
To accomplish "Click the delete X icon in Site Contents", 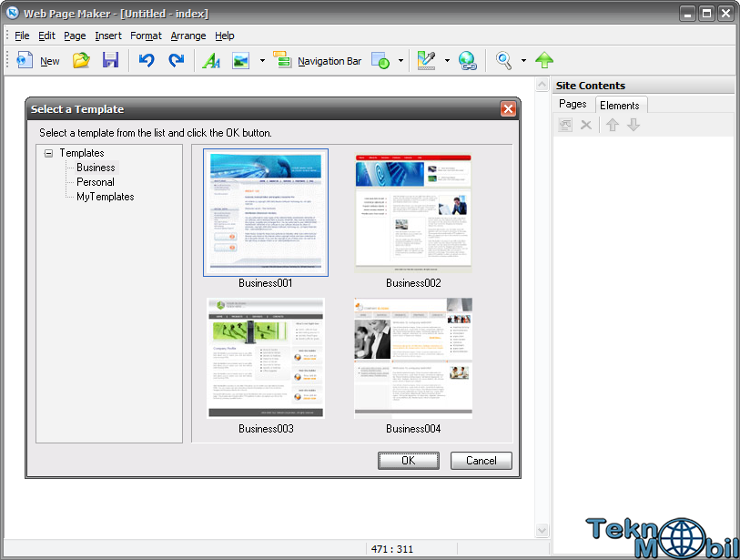I will pos(585,125).
